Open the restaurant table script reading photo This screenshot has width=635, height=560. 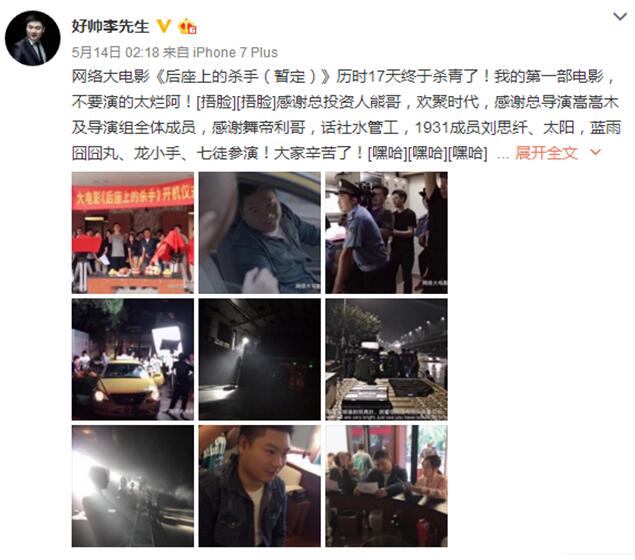tap(387, 486)
